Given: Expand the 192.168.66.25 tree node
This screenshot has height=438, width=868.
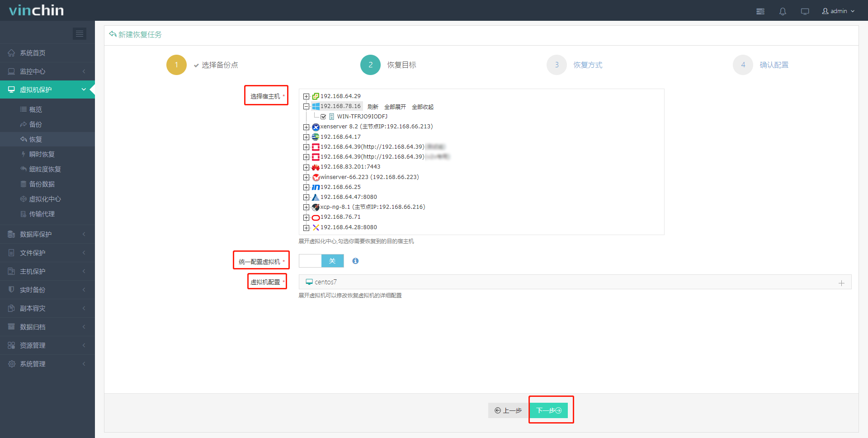Looking at the screenshot, I should (307, 187).
